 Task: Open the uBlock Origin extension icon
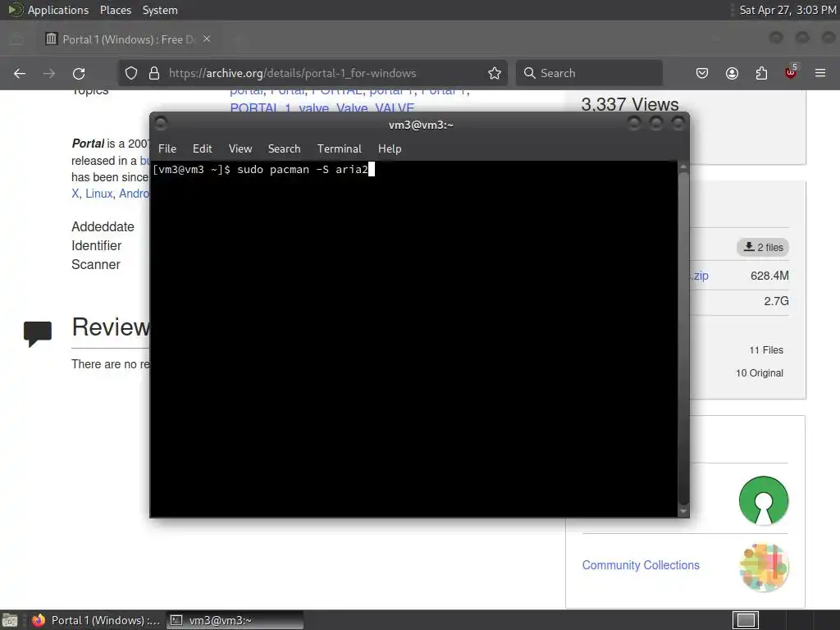[x=791, y=72]
